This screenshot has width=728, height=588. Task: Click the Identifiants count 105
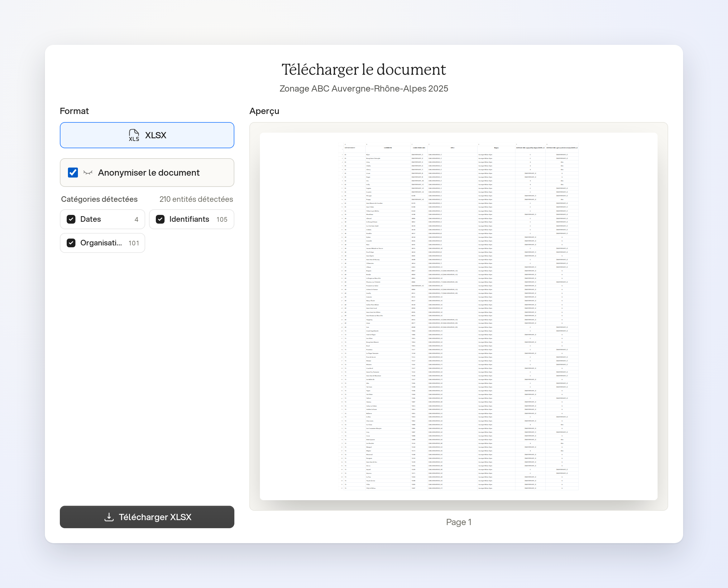[x=222, y=220]
